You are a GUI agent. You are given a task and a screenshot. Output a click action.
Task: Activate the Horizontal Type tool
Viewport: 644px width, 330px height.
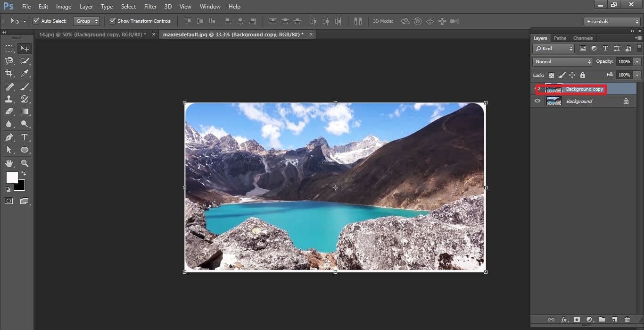25,137
